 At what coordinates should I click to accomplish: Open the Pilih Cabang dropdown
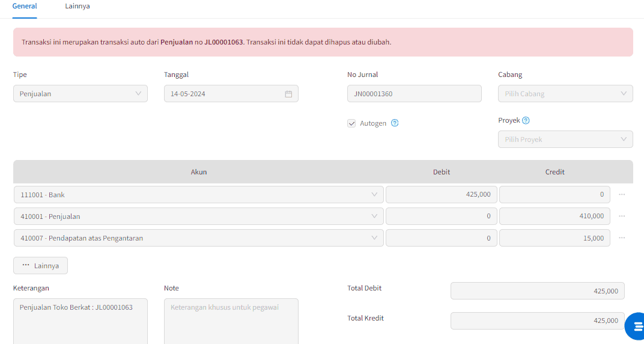click(x=565, y=94)
